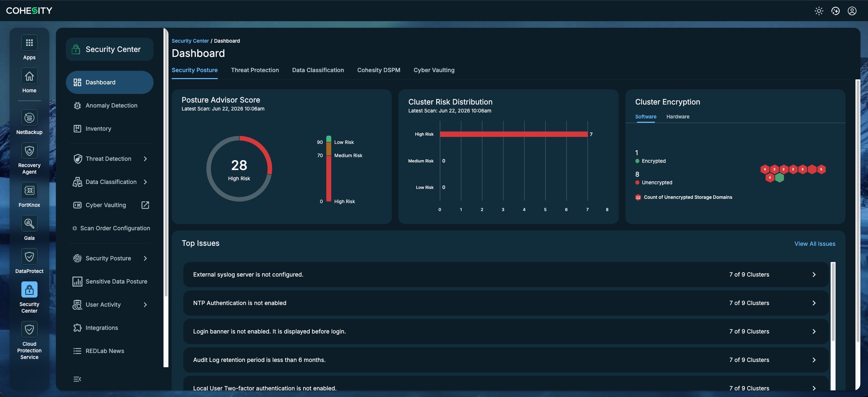Open Audit Log retention issue chevron
Screen dimensions: 868x397
tap(814, 360)
